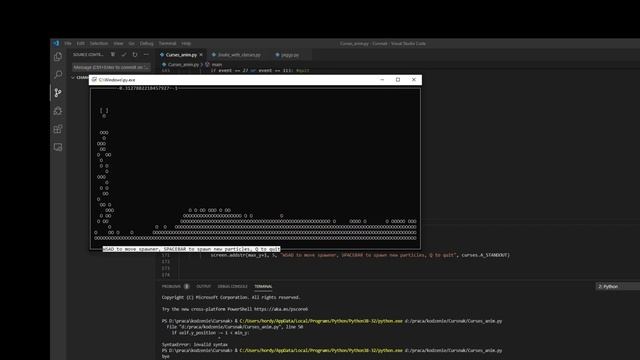The height and width of the screenshot is (360, 640).
Task: Open the Edit menu
Action: tap(80, 43)
